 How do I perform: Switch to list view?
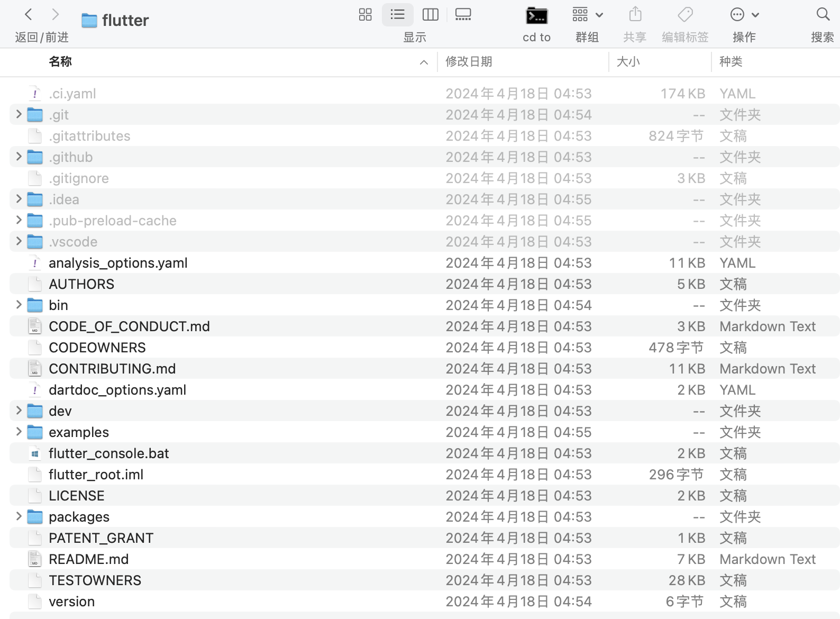[397, 14]
